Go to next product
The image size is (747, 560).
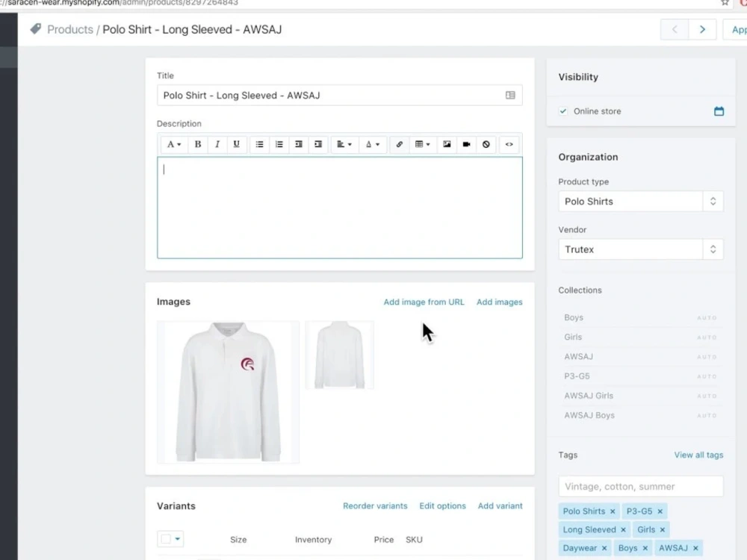[x=702, y=30]
